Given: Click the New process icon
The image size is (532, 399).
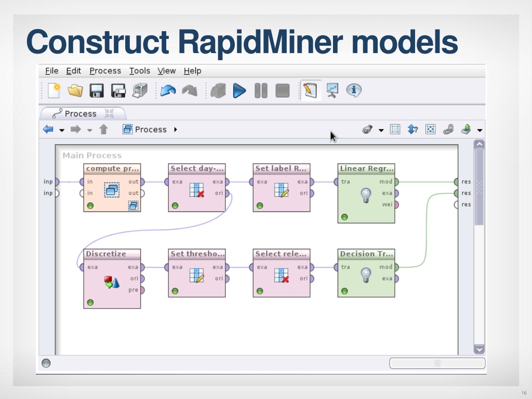Looking at the screenshot, I should tap(54, 90).
